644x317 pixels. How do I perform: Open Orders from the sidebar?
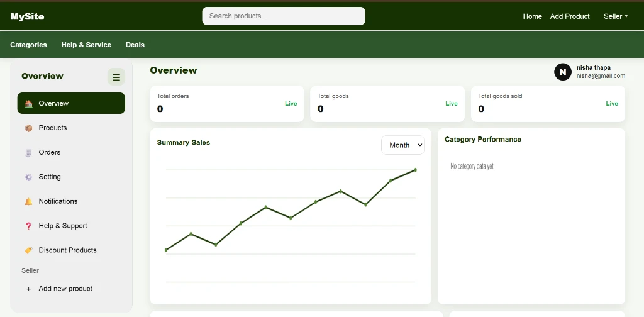tap(71, 152)
